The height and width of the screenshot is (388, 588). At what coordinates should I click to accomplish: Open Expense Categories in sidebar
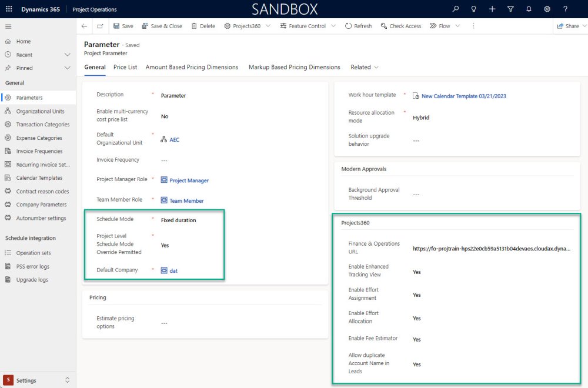pos(38,138)
